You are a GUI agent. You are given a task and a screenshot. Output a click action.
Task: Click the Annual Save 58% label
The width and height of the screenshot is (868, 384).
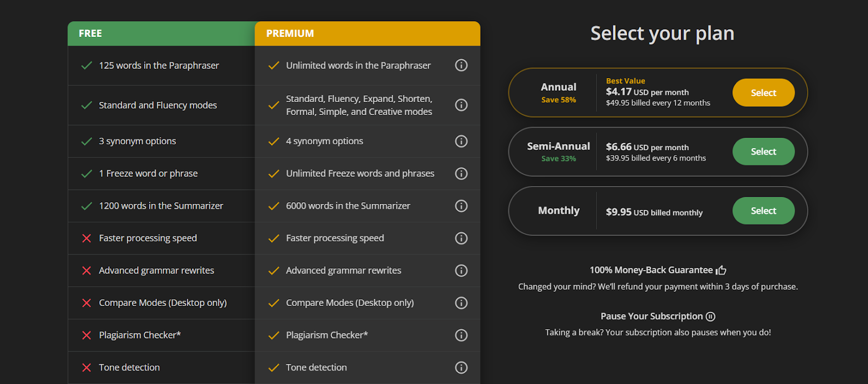pyautogui.click(x=558, y=100)
